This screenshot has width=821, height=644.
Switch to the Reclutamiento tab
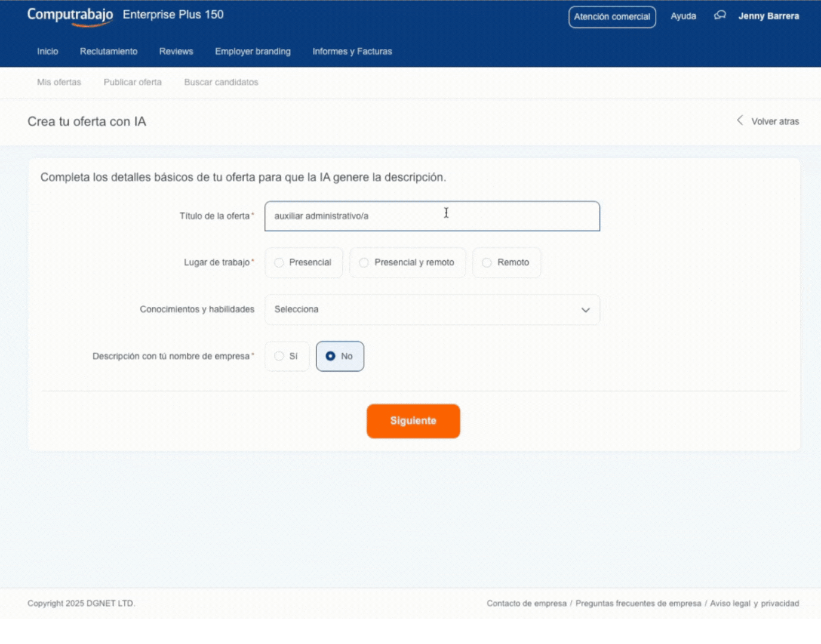[x=109, y=51]
